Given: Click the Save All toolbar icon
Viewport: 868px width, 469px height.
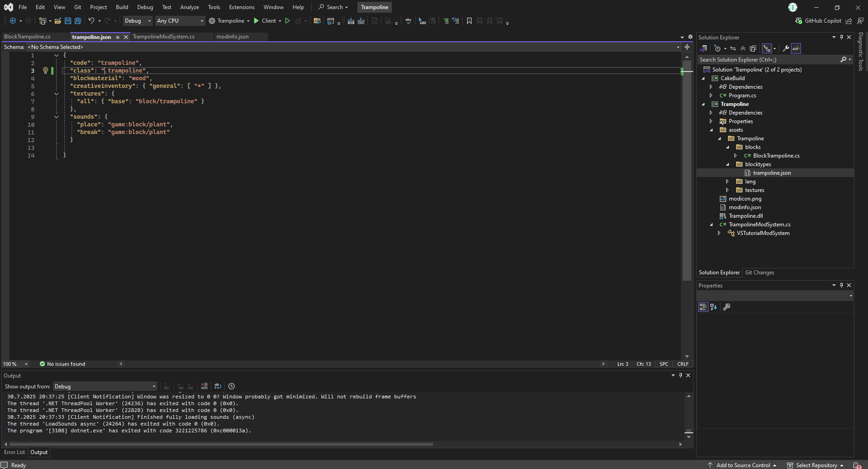Looking at the screenshot, I should (78, 21).
